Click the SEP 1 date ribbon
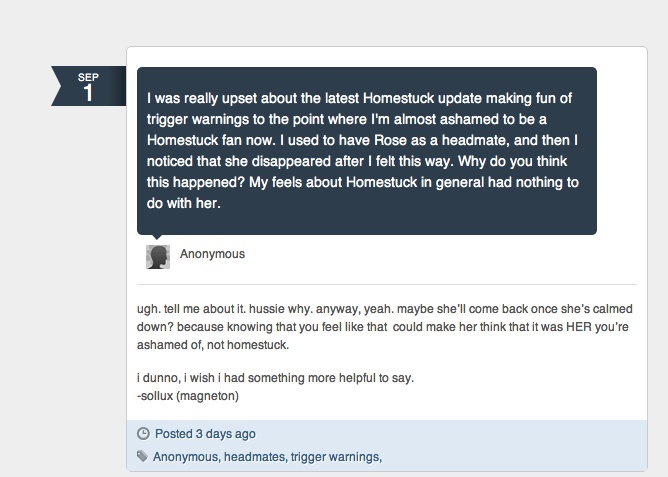Screen dimensions: 668x477 (88, 87)
